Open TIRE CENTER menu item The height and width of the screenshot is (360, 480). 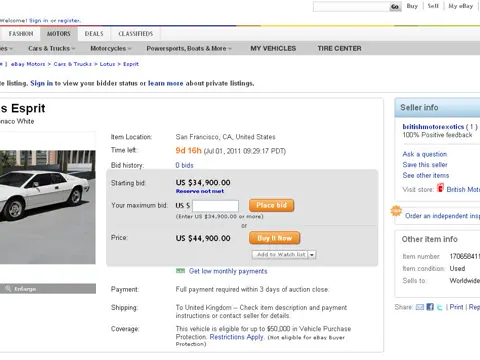(339, 48)
